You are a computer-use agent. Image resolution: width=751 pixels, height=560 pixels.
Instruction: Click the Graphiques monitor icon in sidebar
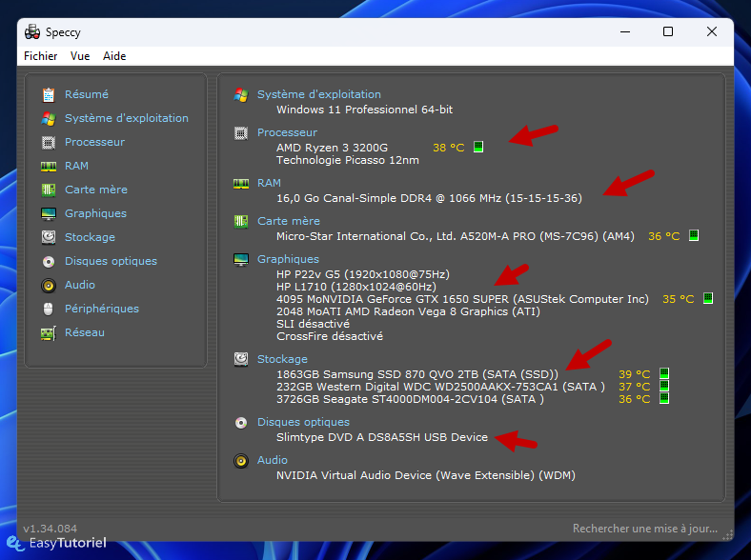(x=49, y=214)
